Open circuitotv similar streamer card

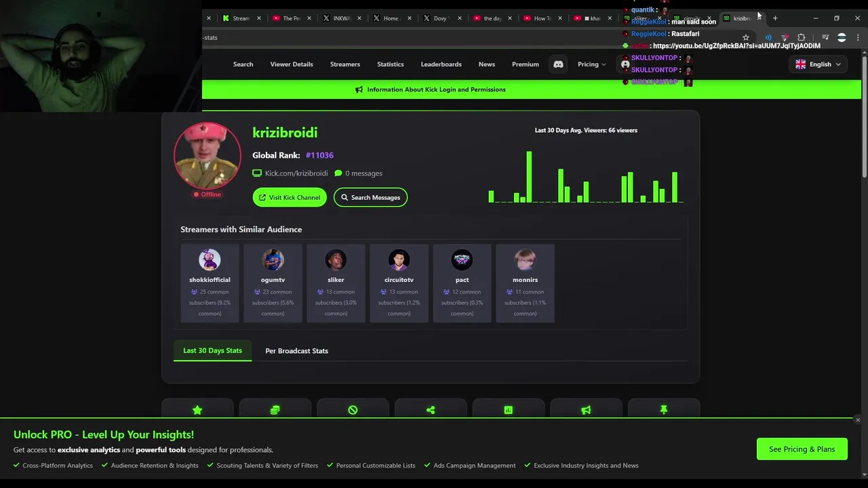399,283
